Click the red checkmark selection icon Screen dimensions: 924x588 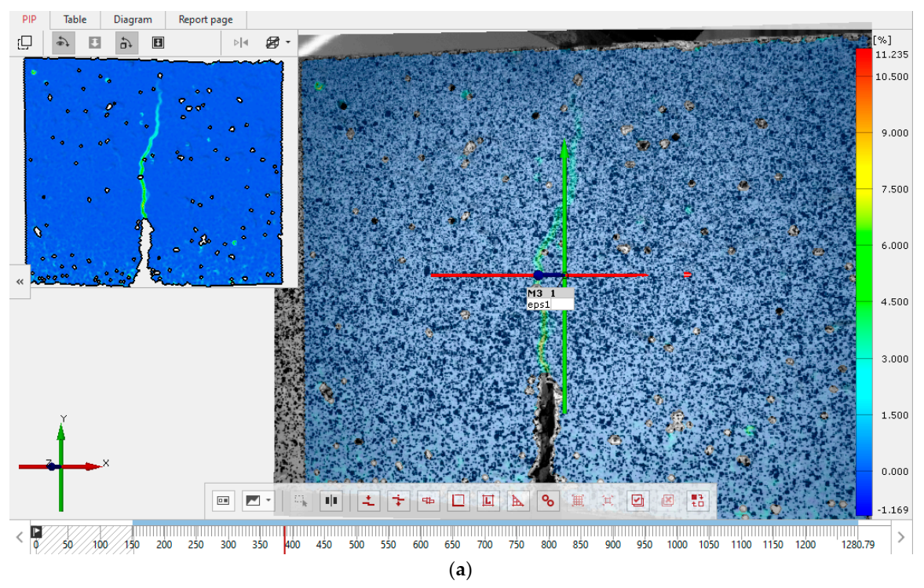tap(637, 500)
